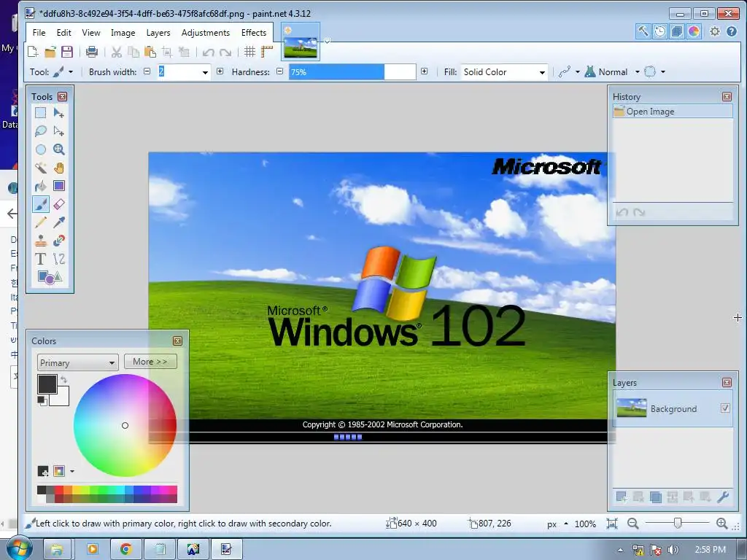The width and height of the screenshot is (747, 560).
Task: Click the More >> button in Colors
Action: (x=150, y=362)
